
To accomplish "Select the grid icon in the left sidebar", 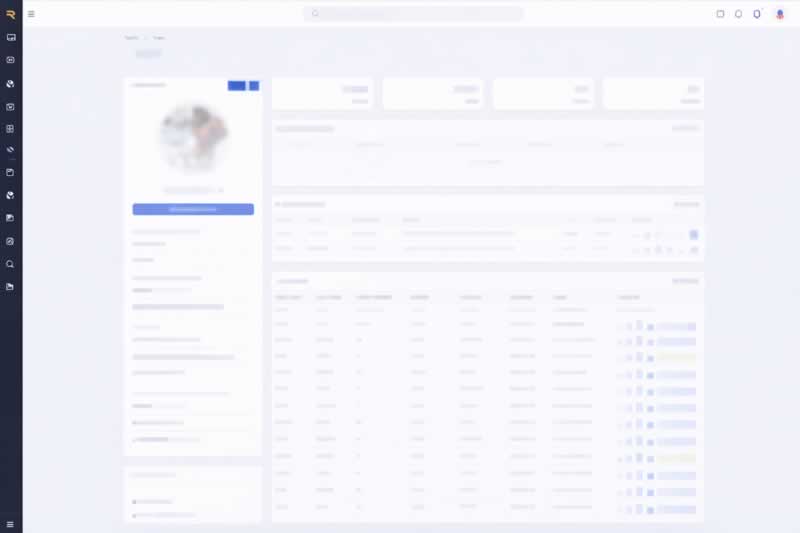I will 10,129.
